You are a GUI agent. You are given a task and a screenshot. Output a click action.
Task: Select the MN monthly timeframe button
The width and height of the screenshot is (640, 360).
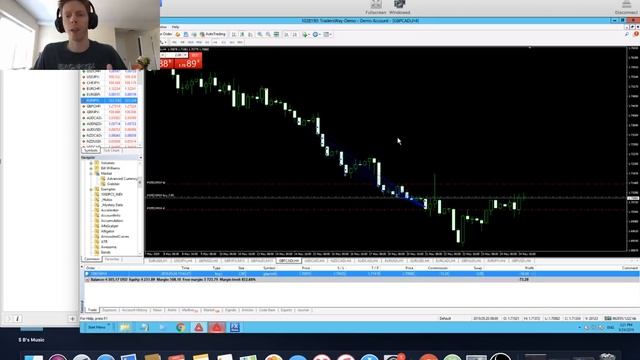240,42
